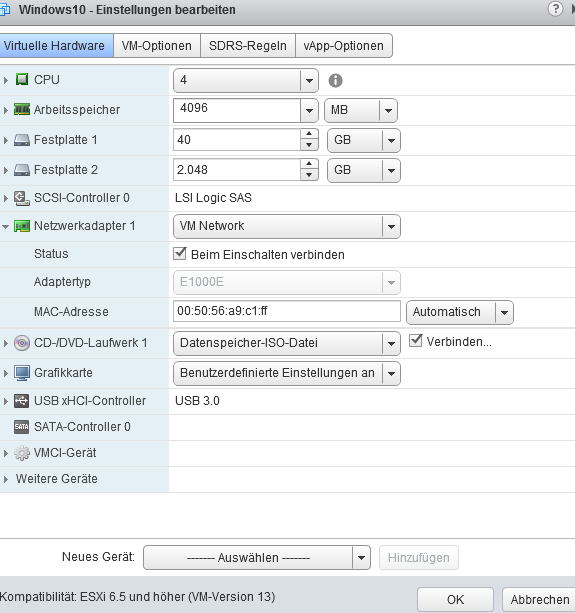Click the Status label under Netzwerkadapter
The height and width of the screenshot is (613, 575).
click(51, 254)
